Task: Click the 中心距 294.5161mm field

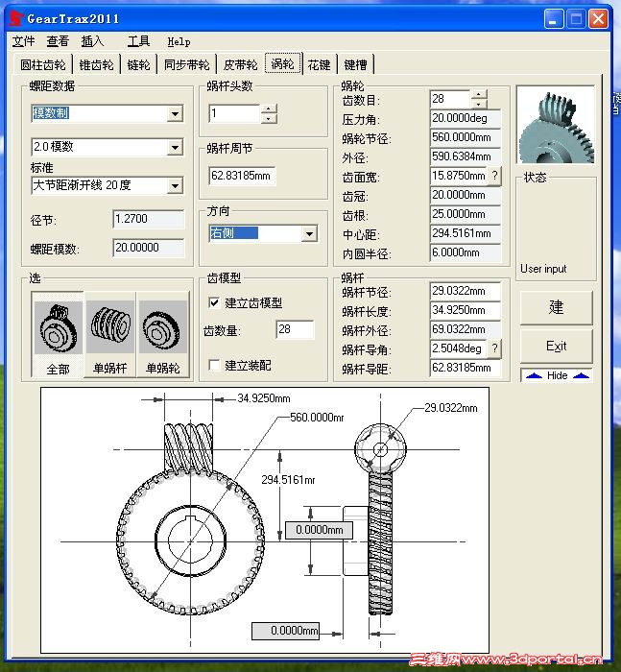Action: click(465, 233)
